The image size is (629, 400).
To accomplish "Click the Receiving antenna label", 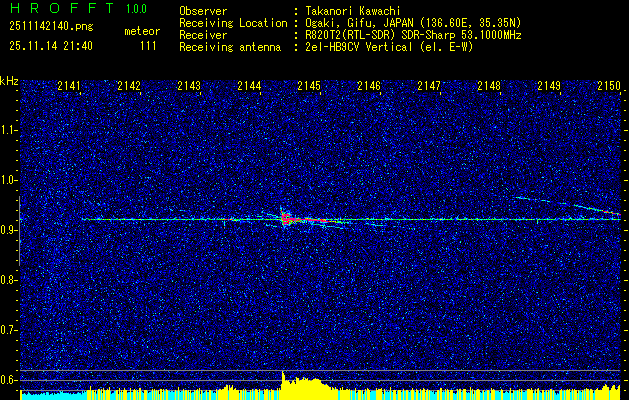I will pos(230,47).
